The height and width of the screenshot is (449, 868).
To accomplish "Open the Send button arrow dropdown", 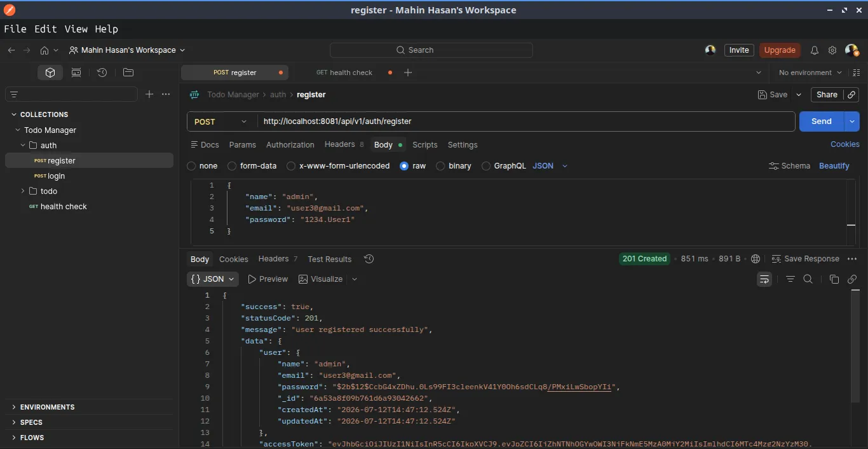I will point(852,121).
